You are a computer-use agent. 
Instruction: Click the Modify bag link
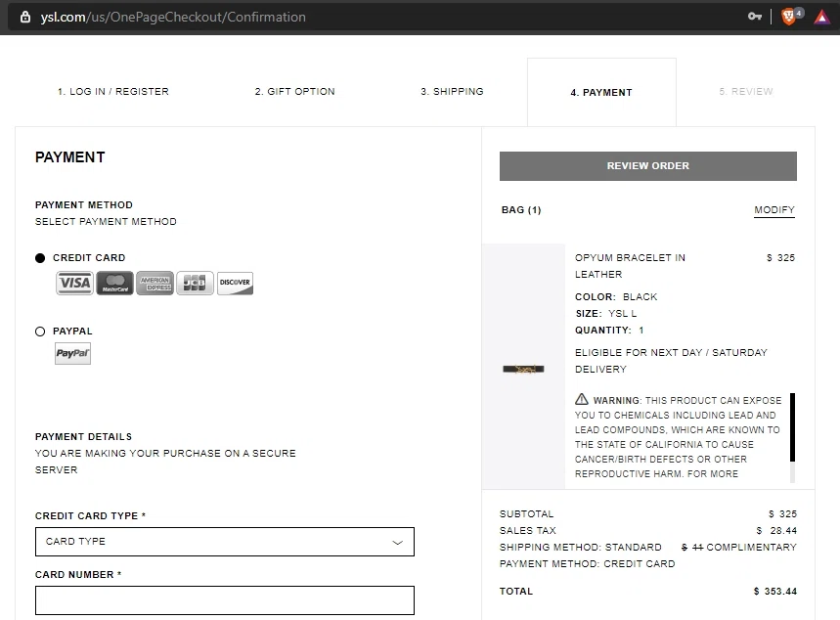pos(774,210)
